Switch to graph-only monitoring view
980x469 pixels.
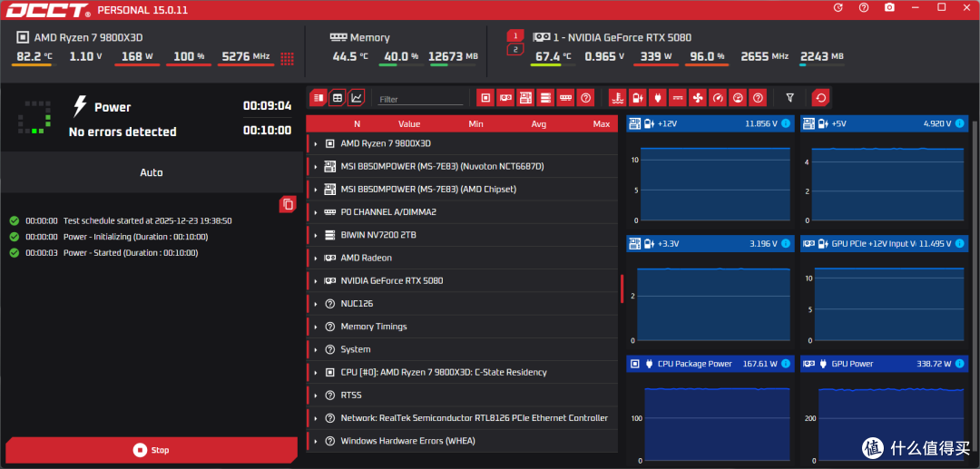(357, 97)
